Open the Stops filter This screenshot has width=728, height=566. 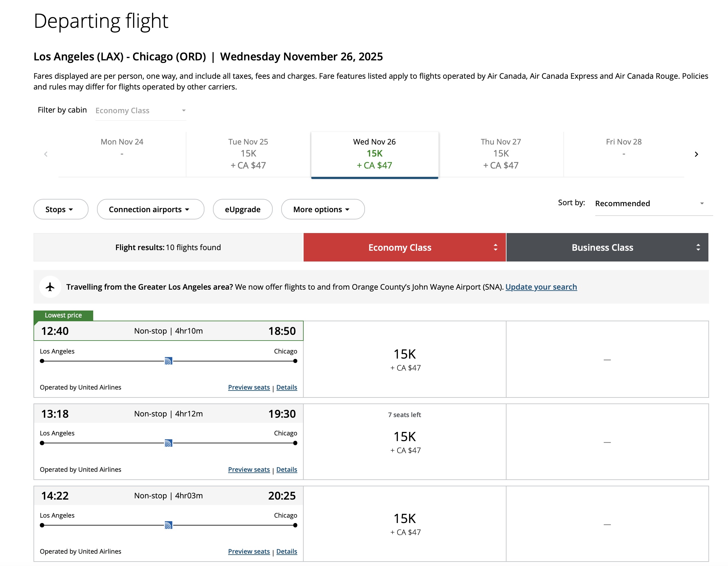coord(61,209)
